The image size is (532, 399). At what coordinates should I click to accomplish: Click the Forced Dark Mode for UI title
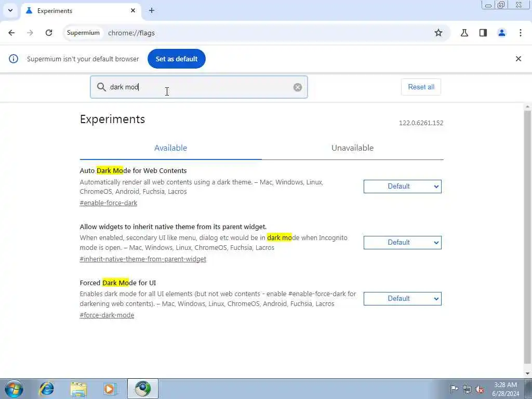click(x=118, y=283)
